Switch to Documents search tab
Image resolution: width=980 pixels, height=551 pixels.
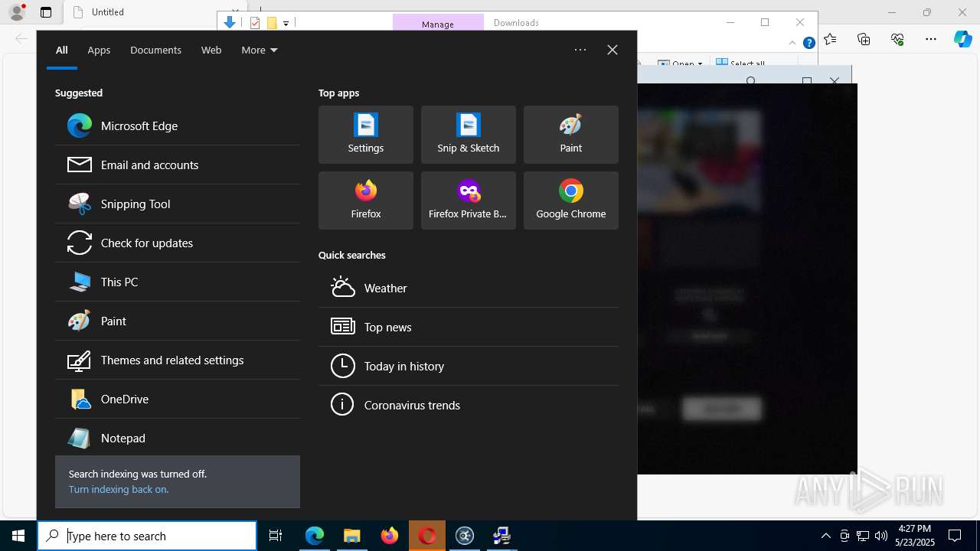click(x=155, y=50)
